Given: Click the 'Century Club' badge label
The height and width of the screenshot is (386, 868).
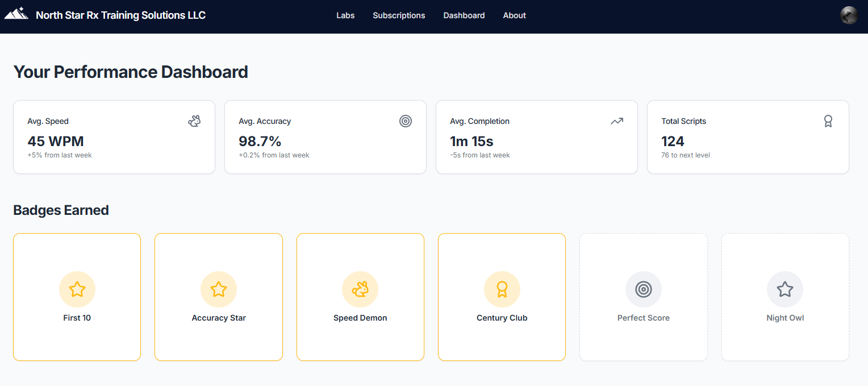Looking at the screenshot, I should [502, 318].
